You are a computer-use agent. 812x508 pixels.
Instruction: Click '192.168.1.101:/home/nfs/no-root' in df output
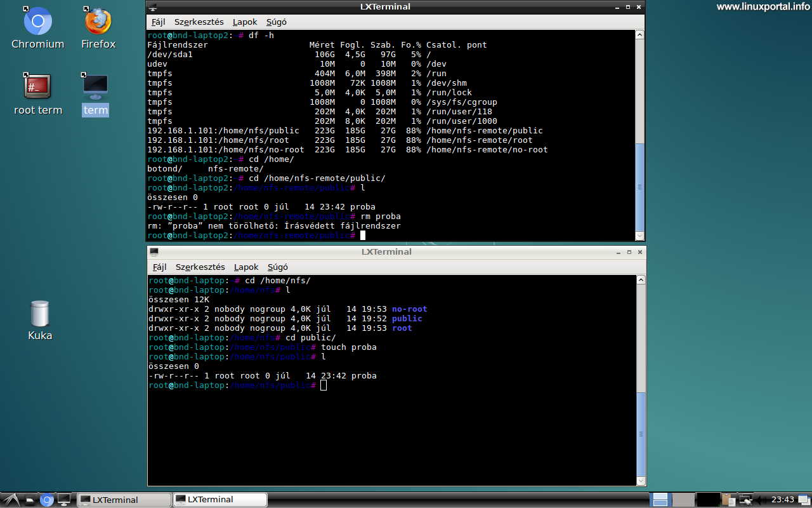[226, 150]
